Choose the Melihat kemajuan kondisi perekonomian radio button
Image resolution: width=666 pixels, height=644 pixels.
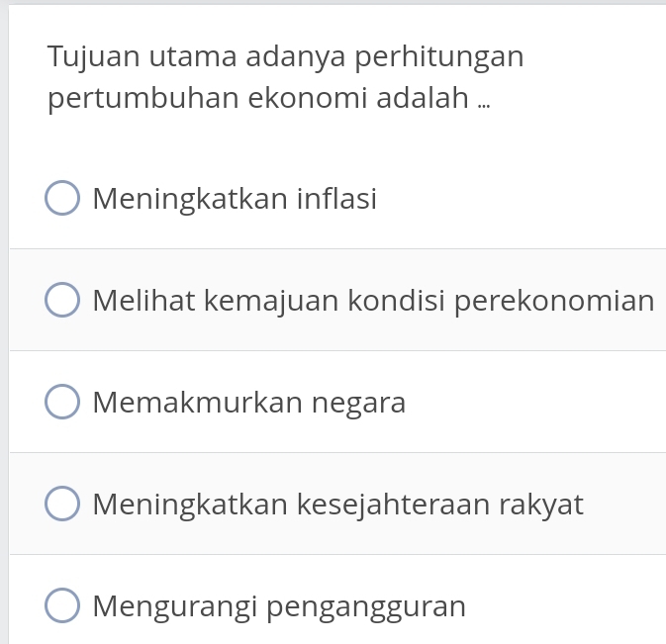point(62,301)
